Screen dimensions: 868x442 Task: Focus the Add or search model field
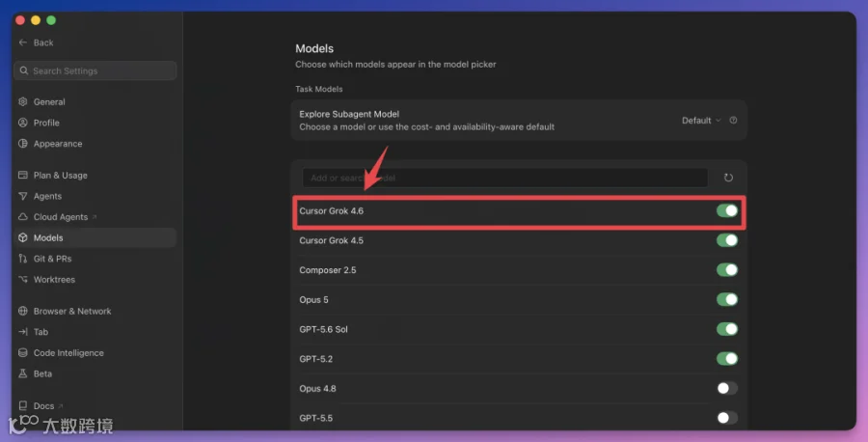(x=504, y=178)
